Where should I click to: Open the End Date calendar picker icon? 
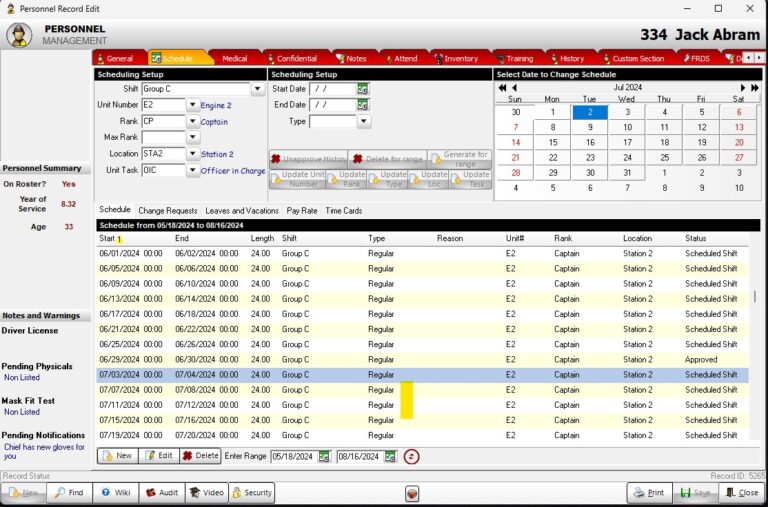(x=363, y=105)
